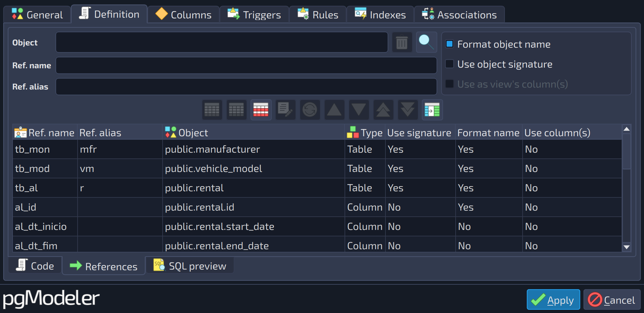
Task: Click the refresh circular arrows icon
Action: tap(310, 110)
